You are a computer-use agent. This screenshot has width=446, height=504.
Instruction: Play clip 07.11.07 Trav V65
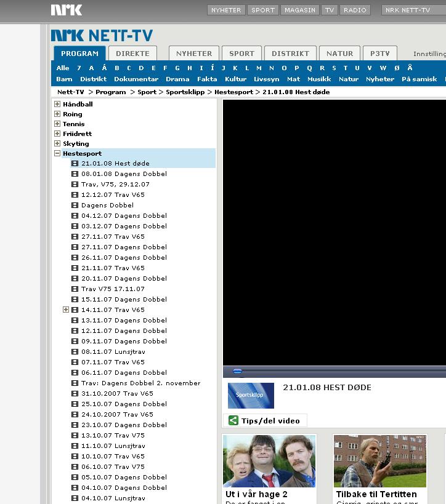tap(113, 362)
